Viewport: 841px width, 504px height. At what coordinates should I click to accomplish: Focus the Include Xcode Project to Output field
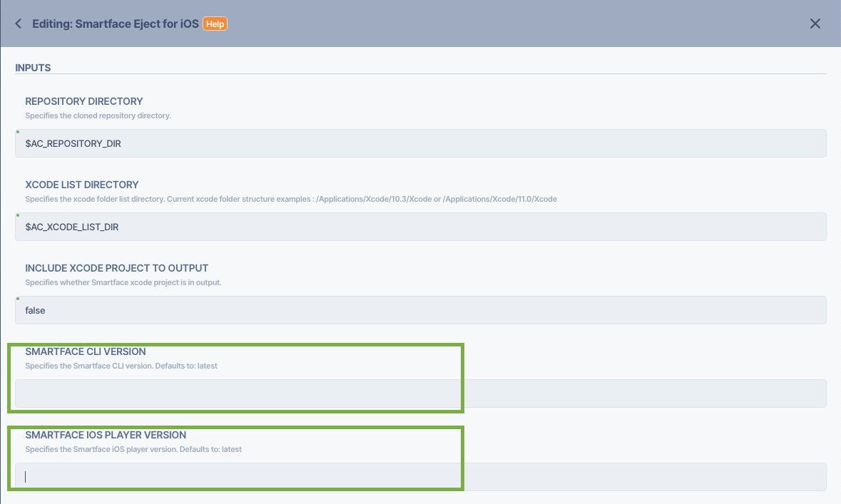tap(421, 310)
